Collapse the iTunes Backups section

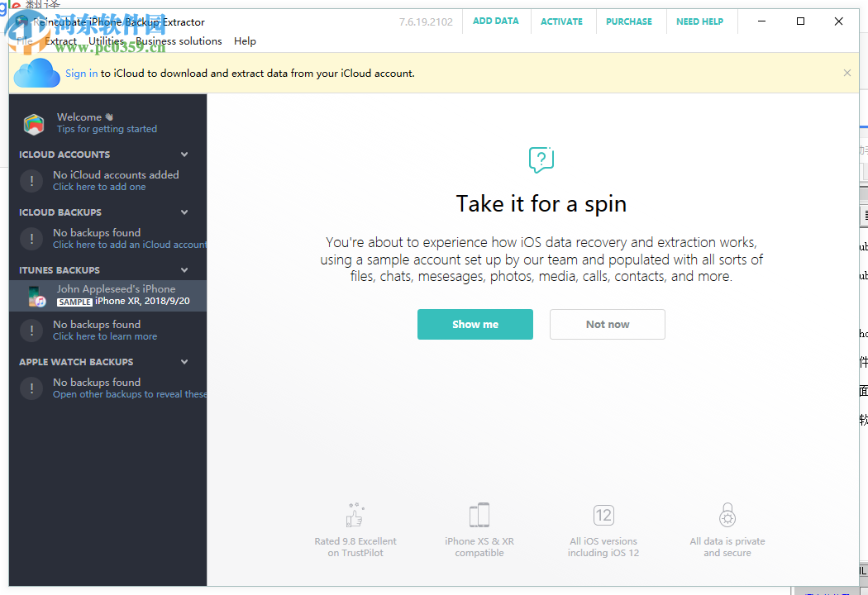coord(184,270)
